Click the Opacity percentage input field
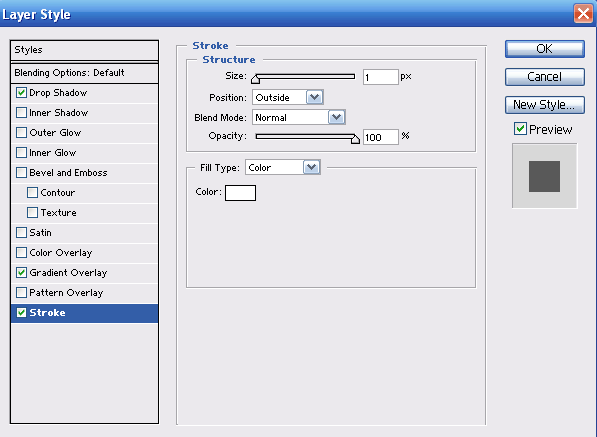 (381, 137)
